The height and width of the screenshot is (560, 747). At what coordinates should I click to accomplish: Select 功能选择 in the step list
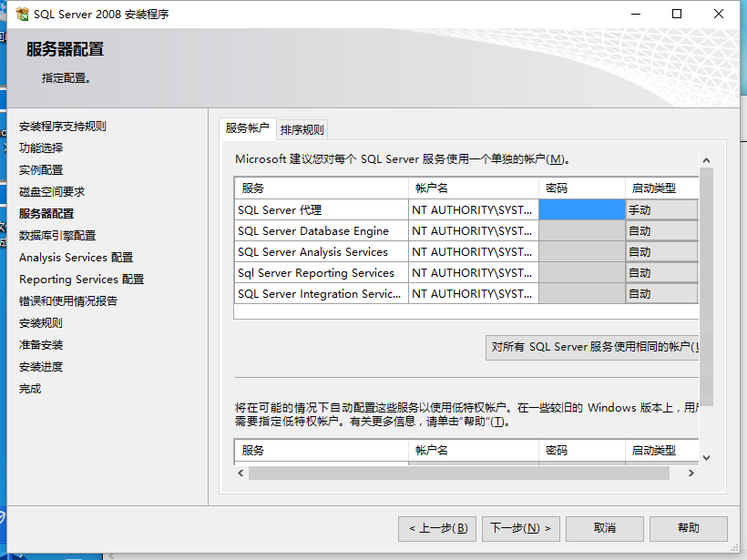coord(41,148)
